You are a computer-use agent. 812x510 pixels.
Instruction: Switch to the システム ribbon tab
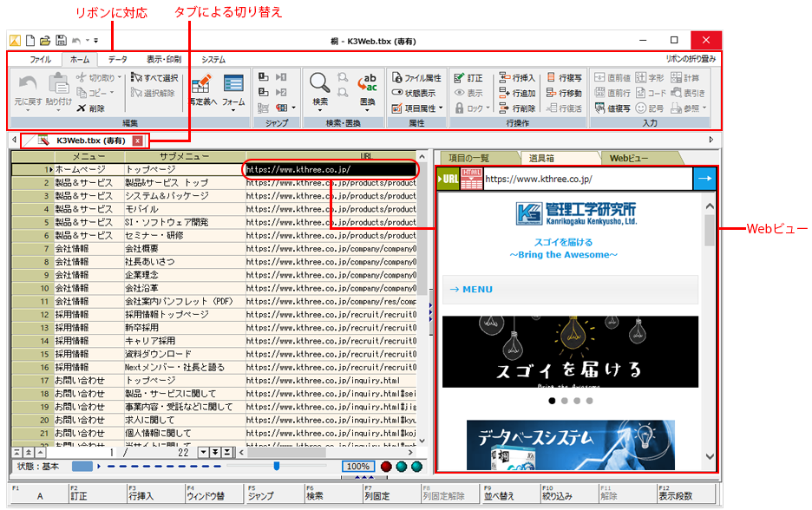click(x=213, y=59)
